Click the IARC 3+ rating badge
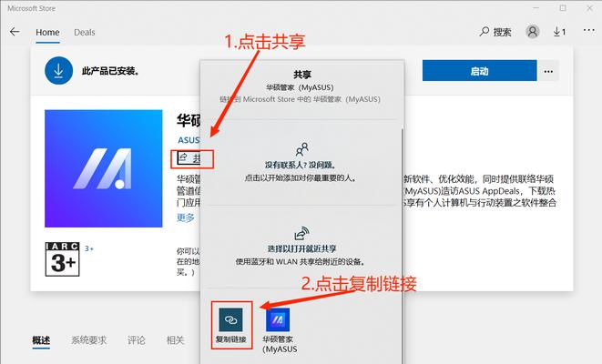This screenshot has width=602, height=364. [x=62, y=259]
